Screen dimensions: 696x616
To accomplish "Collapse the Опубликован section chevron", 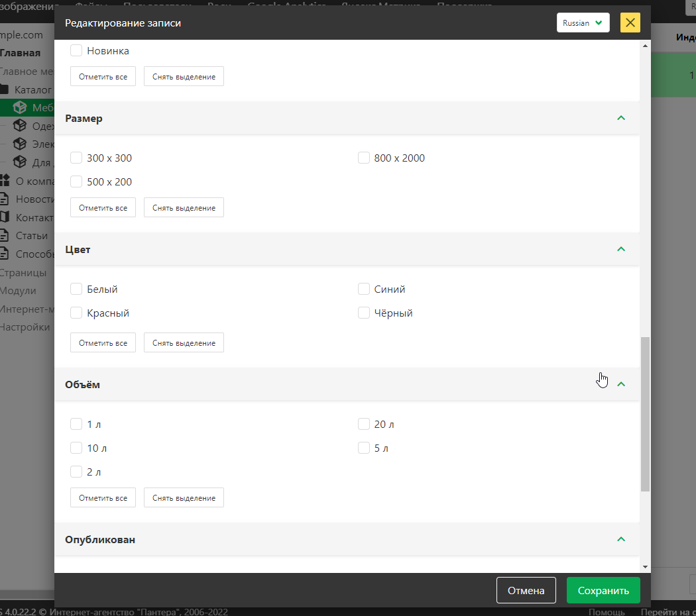I will [621, 539].
